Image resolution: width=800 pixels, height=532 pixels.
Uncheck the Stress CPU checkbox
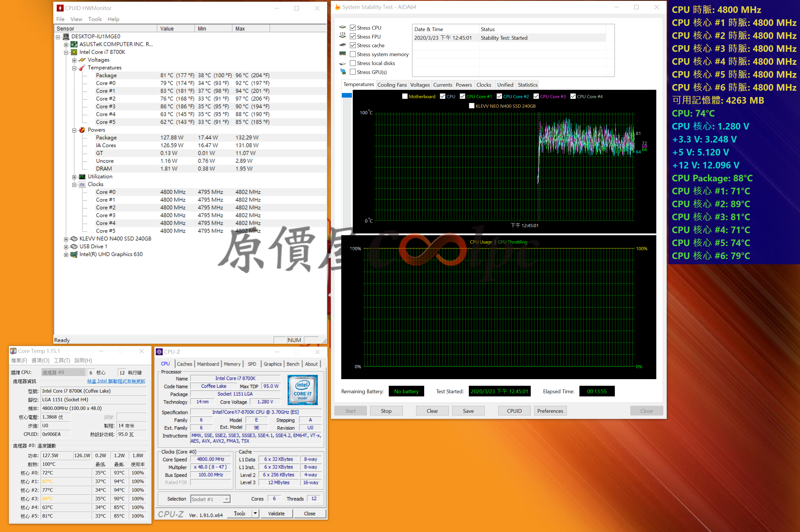click(353, 27)
